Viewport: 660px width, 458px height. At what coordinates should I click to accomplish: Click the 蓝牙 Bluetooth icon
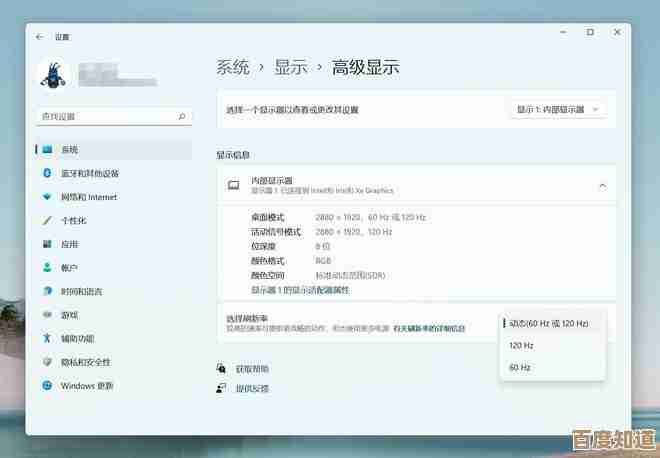(47, 173)
